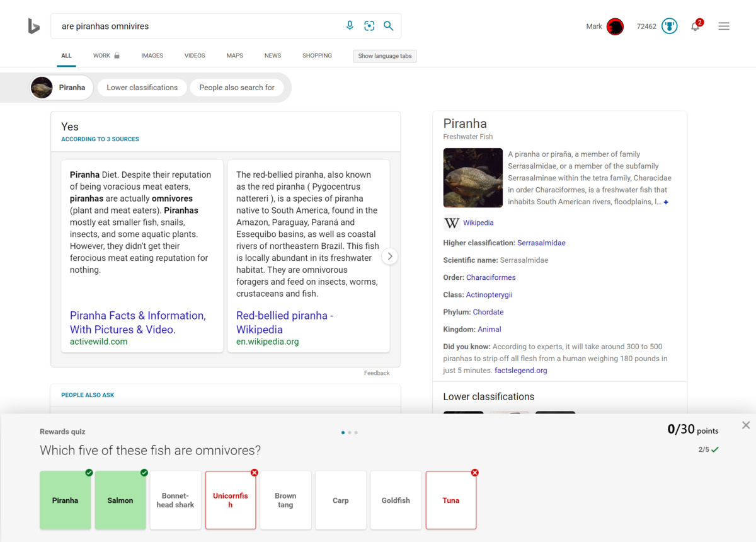The width and height of the screenshot is (756, 542).
Task: Open the notifications bell
Action: click(x=696, y=26)
